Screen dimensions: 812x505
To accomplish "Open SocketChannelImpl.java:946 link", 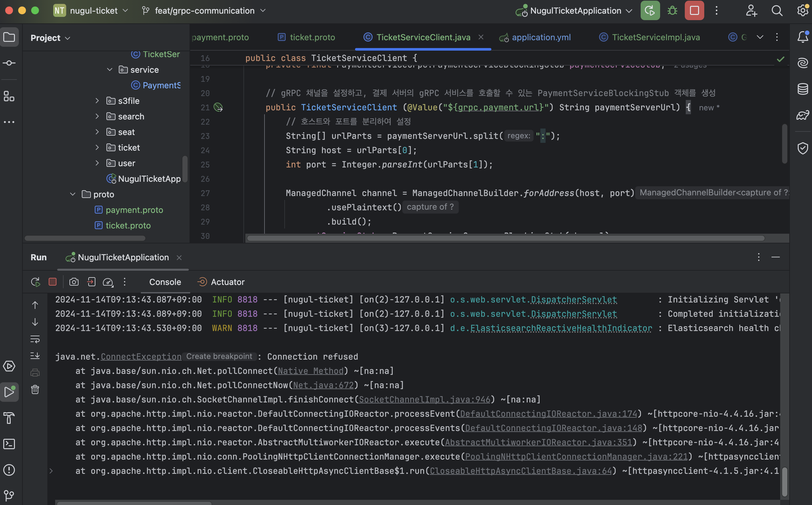I will tap(424, 400).
